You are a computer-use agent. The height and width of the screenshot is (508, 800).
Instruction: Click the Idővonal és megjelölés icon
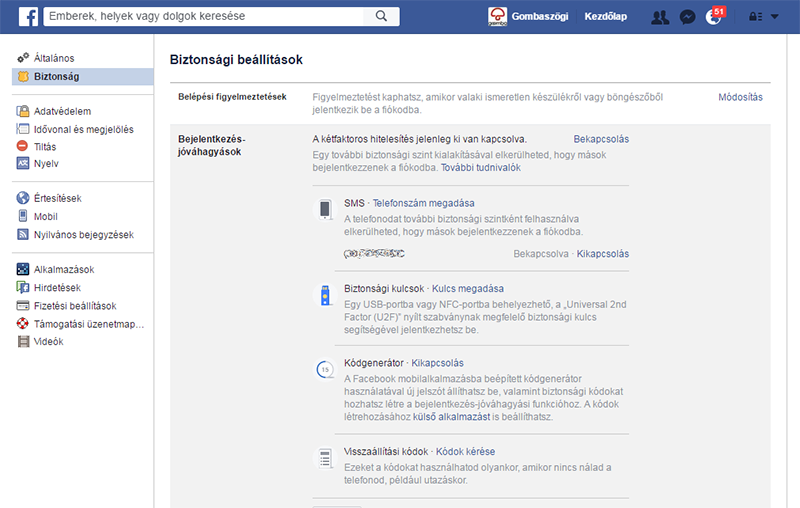pos(23,129)
